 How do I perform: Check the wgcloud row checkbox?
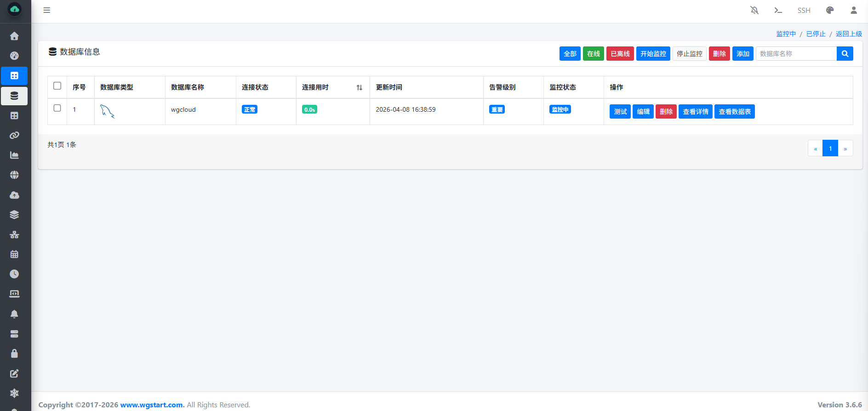[x=57, y=108]
